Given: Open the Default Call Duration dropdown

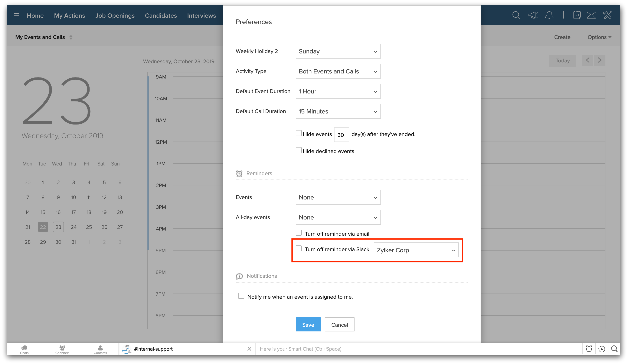Looking at the screenshot, I should pos(338,111).
